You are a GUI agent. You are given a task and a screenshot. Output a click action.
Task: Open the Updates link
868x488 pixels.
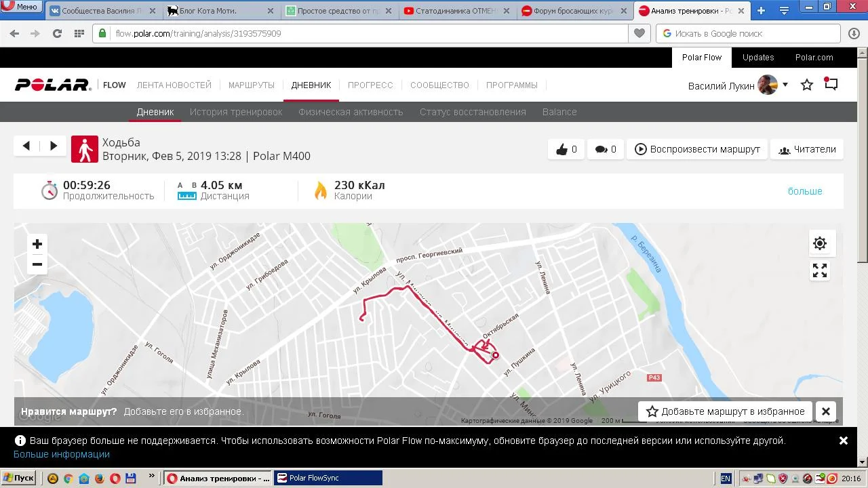(758, 58)
